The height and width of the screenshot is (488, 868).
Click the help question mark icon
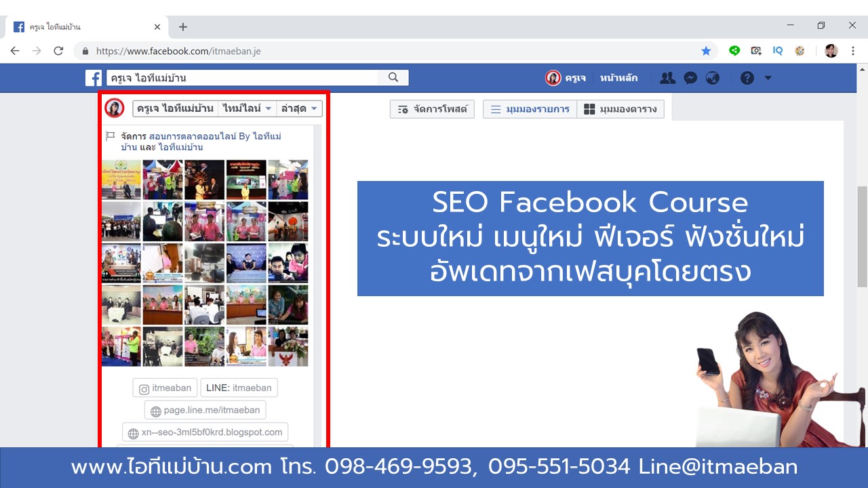pos(747,78)
